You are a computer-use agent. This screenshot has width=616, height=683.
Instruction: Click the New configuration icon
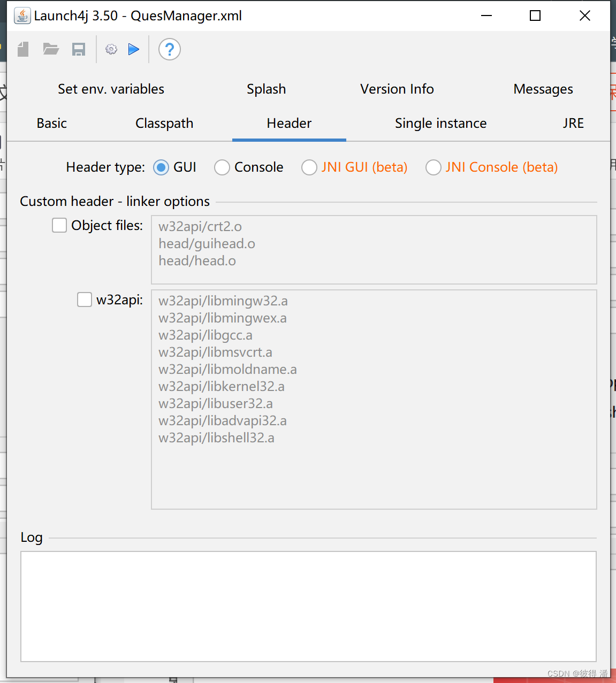(x=23, y=50)
